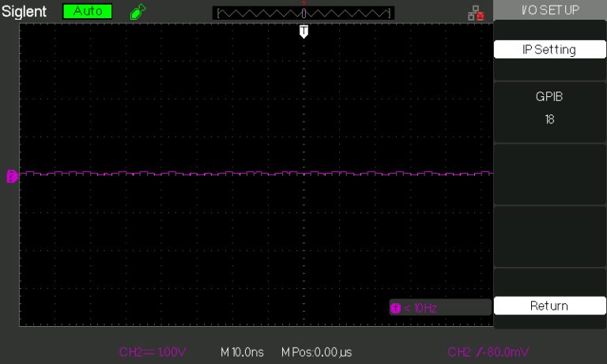Click the frequency counter icon before <10Hz
This screenshot has width=607, height=364.
[x=396, y=307]
